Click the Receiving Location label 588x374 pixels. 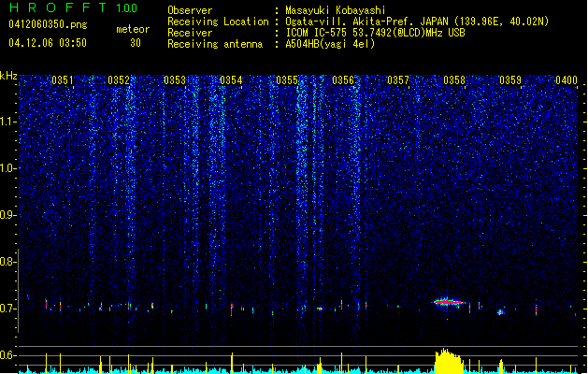pyautogui.click(x=218, y=22)
